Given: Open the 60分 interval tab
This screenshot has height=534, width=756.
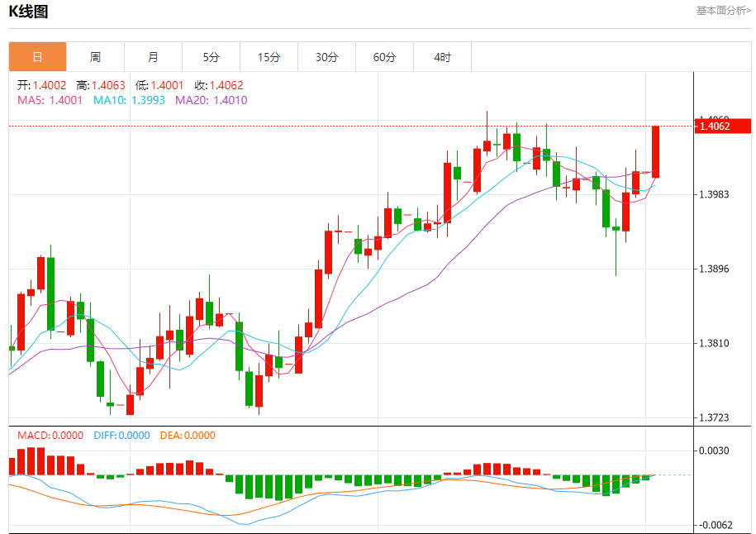Looking at the screenshot, I should tap(385, 57).
